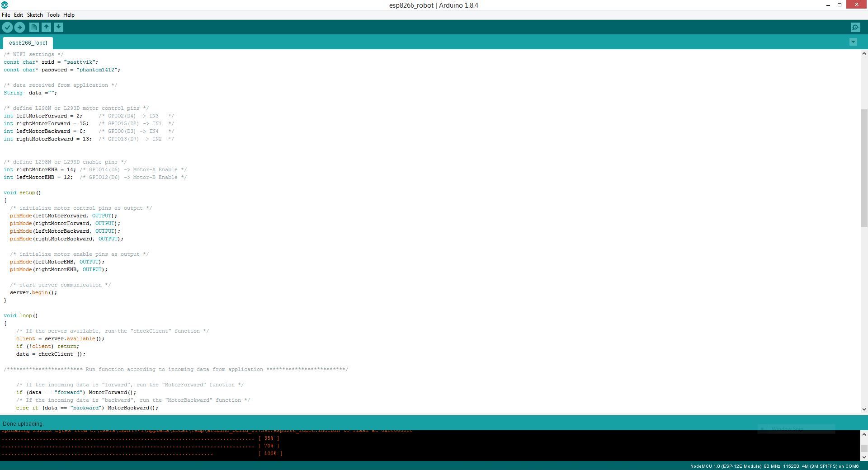This screenshot has width=868, height=470.
Task: Click the "pinMode(rightMotorENB, OUTPUT);" line
Action: click(x=59, y=269)
